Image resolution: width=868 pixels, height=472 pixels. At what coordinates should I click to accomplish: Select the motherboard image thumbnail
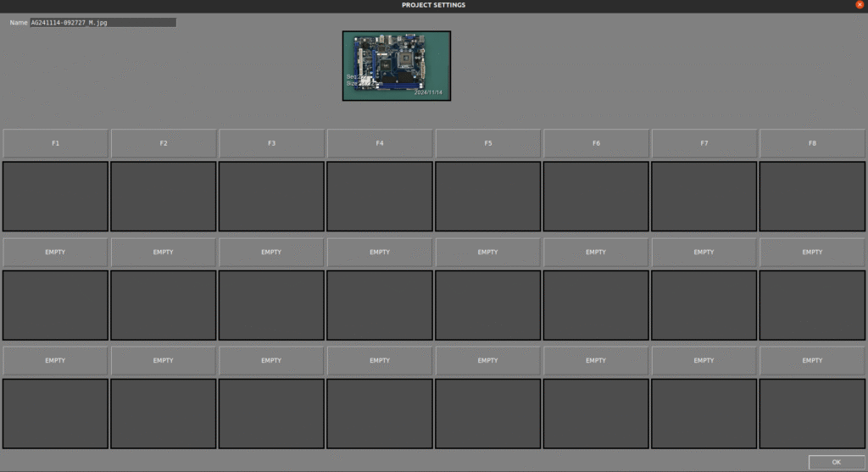click(x=396, y=66)
